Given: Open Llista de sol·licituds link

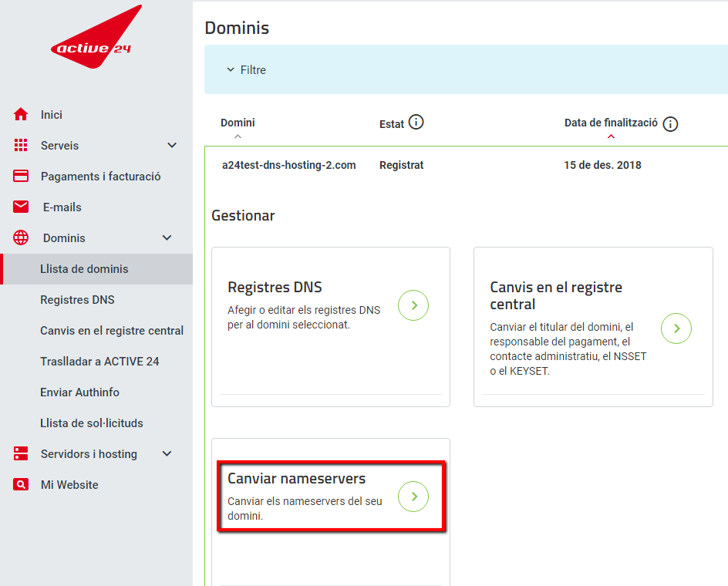Looking at the screenshot, I should point(92,423).
